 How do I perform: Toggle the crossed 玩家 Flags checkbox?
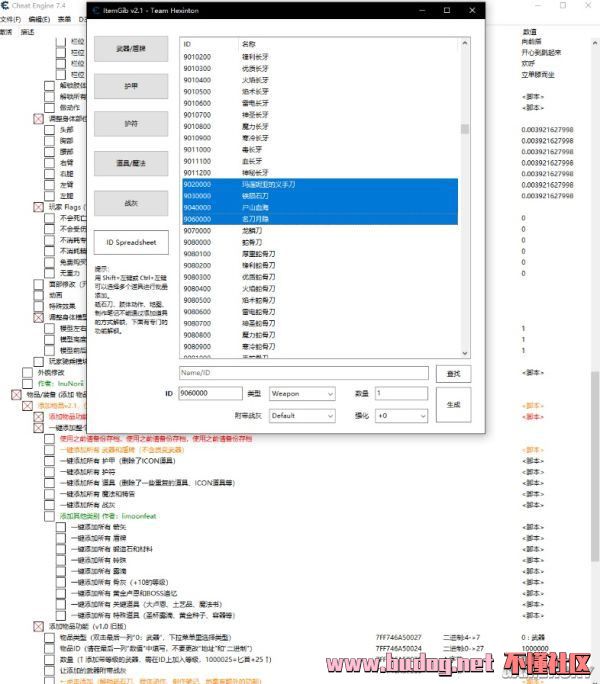[38, 207]
